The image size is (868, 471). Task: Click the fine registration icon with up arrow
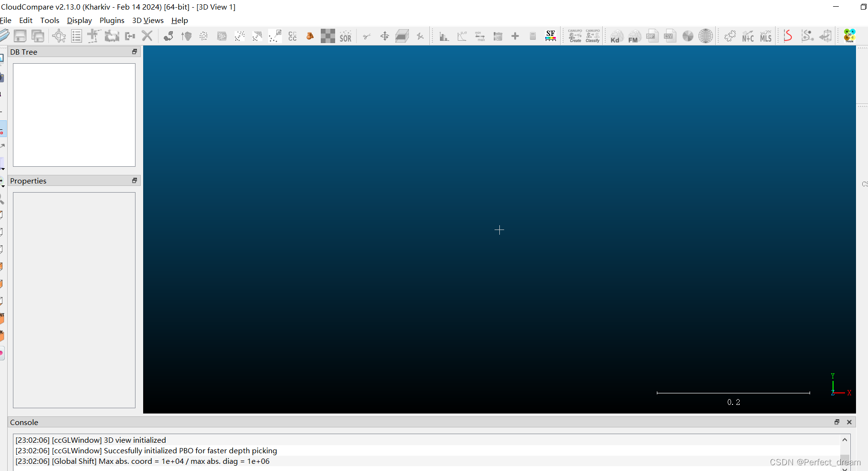[x=186, y=36]
